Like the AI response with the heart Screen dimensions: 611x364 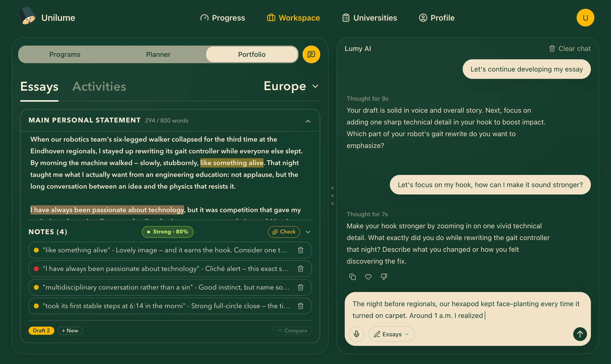(x=368, y=277)
